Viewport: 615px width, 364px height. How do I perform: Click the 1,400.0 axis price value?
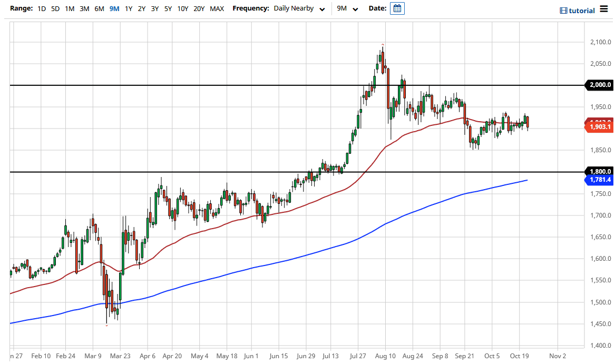click(600, 346)
